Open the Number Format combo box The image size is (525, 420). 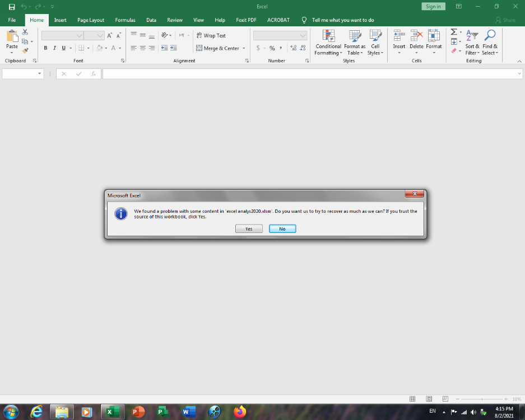[280, 35]
